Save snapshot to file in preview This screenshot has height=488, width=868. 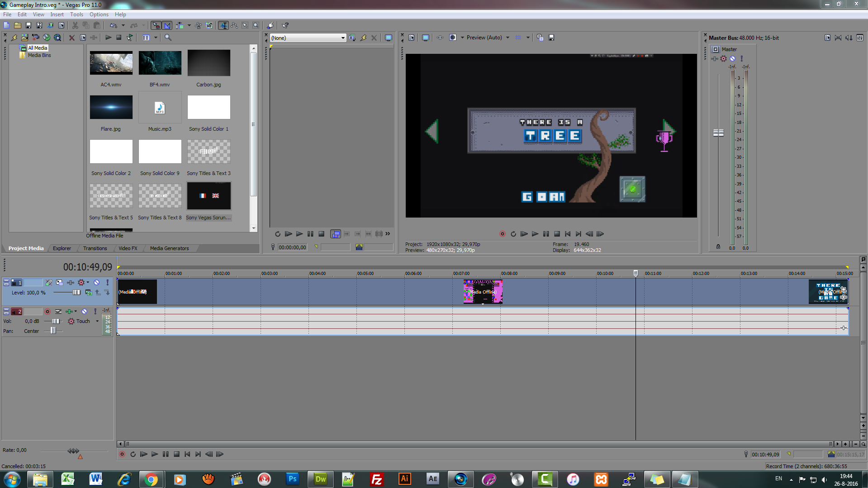551,38
